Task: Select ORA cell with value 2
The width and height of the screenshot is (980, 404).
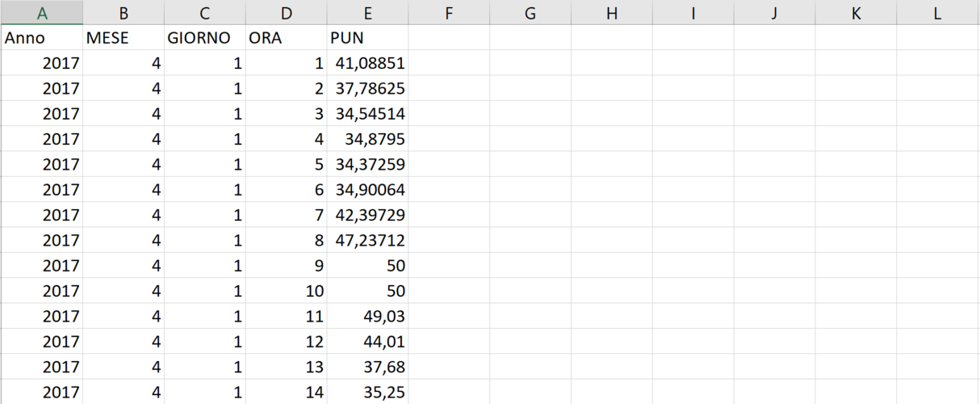Action: pyautogui.click(x=287, y=88)
